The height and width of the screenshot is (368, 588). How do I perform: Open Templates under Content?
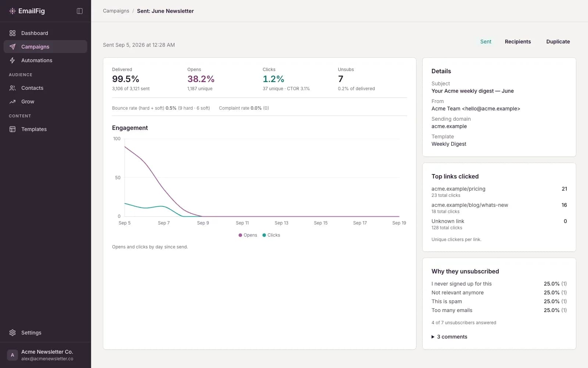coord(45,129)
